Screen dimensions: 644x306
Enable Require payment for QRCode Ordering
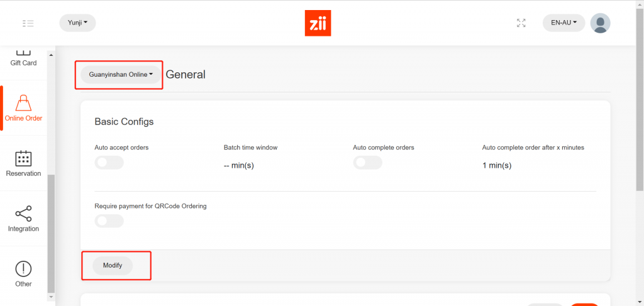[109, 221]
